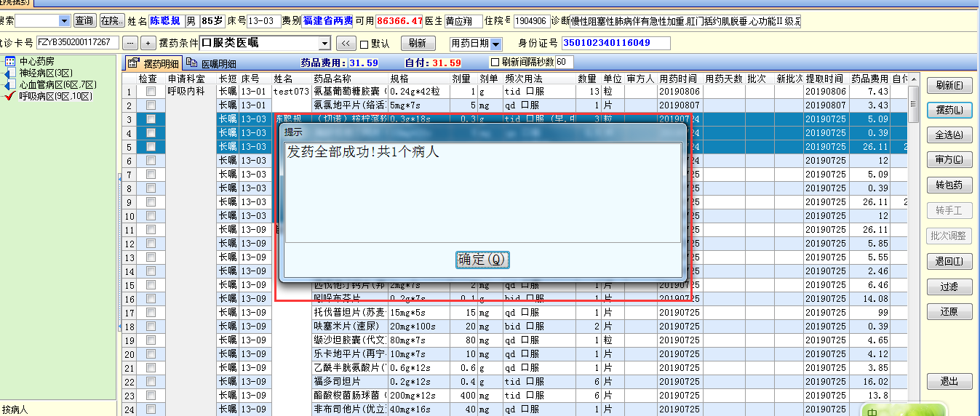The width and height of the screenshot is (980, 416).
Task: Open 摆药条件 口服类医嘱 dropdown
Action: tap(324, 44)
